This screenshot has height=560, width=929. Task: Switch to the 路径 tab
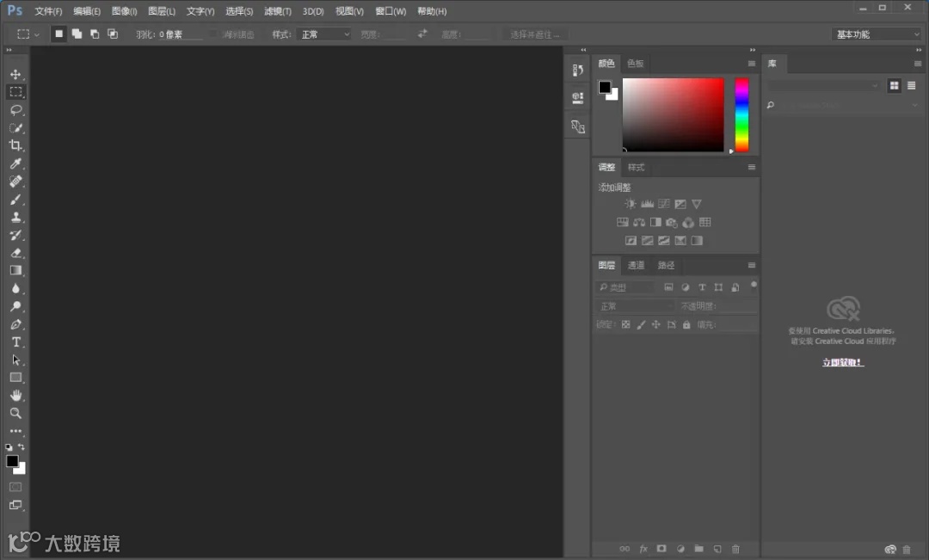click(x=666, y=265)
